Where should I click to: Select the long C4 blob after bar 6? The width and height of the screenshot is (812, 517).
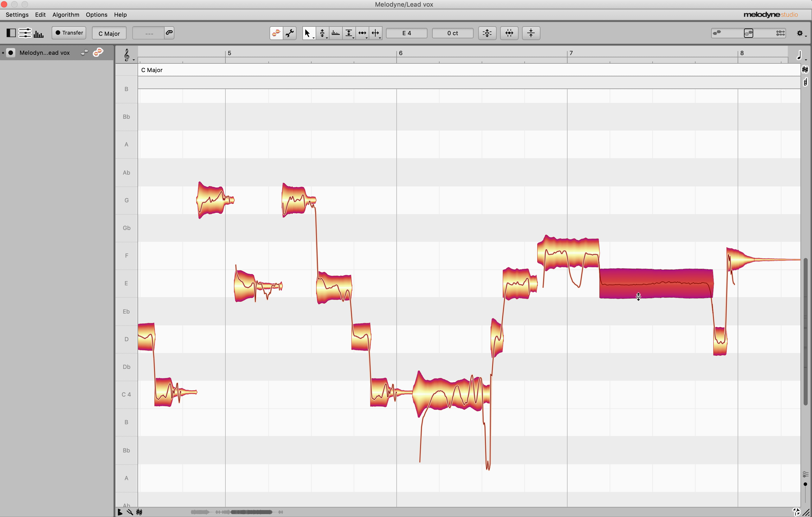[x=451, y=393]
